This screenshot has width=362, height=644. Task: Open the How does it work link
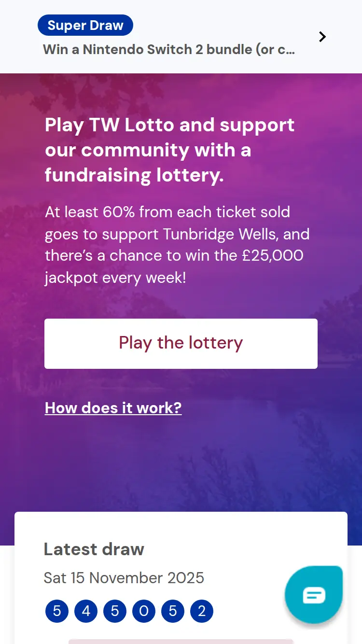tap(113, 408)
